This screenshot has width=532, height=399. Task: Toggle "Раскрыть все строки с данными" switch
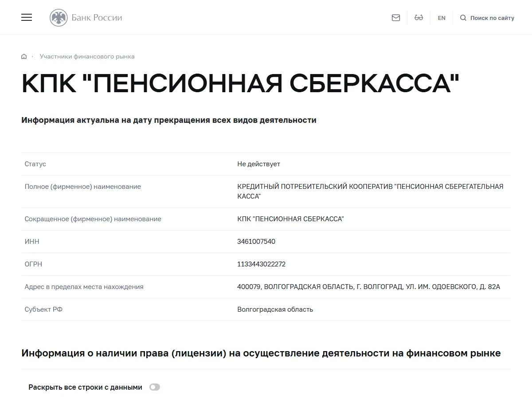click(155, 387)
